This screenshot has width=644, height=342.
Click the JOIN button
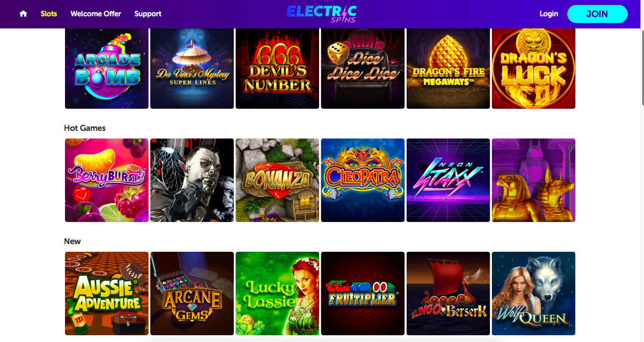(x=597, y=14)
